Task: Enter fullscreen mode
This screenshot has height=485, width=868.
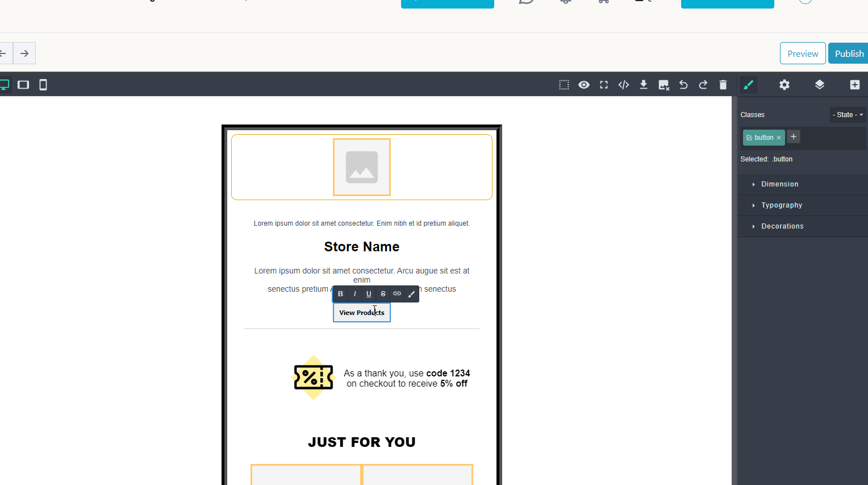Action: click(x=604, y=85)
